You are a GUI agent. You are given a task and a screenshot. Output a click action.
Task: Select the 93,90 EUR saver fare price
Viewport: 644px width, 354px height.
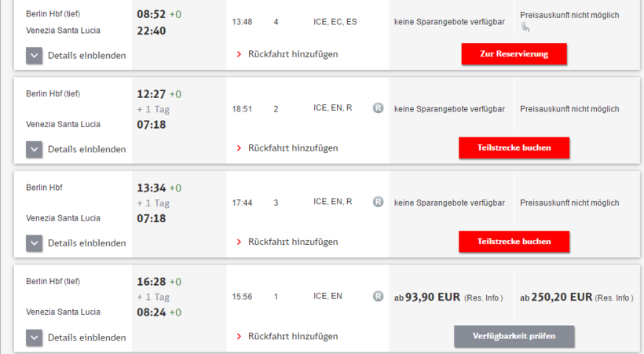[x=427, y=297]
